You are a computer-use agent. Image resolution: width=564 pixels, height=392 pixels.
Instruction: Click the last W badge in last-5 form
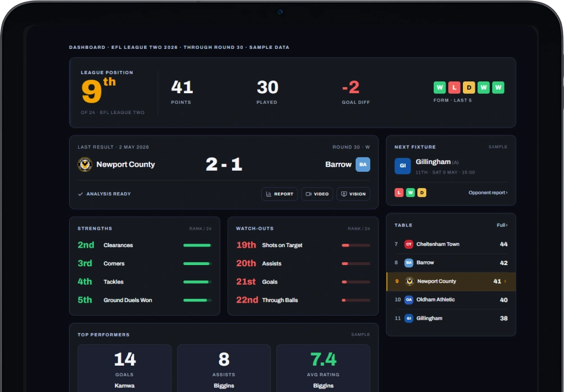click(498, 88)
